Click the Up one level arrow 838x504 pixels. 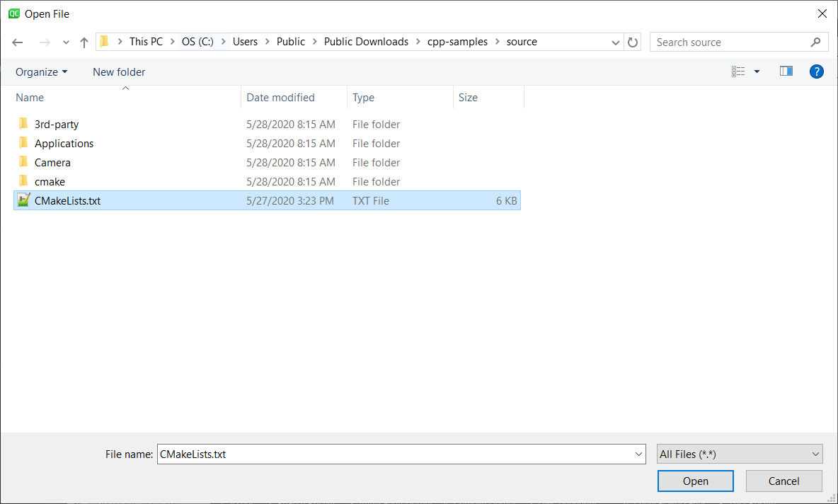(84, 42)
